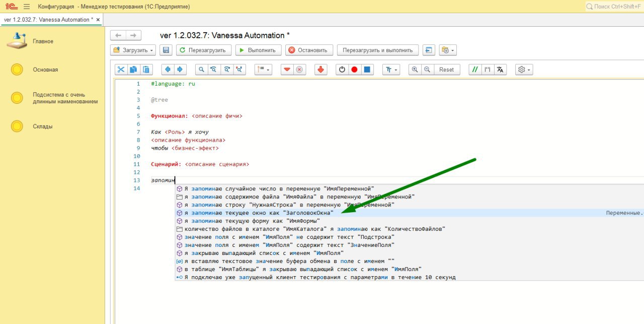Open 'Подсистема с очень длинным наименованием' section
Viewport: 644px width, 324px height.
pyautogui.click(x=65, y=98)
